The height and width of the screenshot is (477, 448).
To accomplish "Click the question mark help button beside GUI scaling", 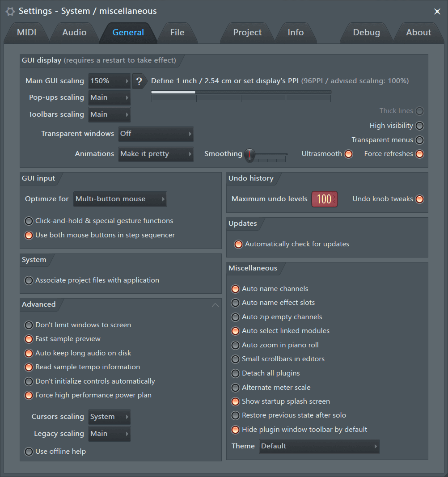I will point(139,81).
